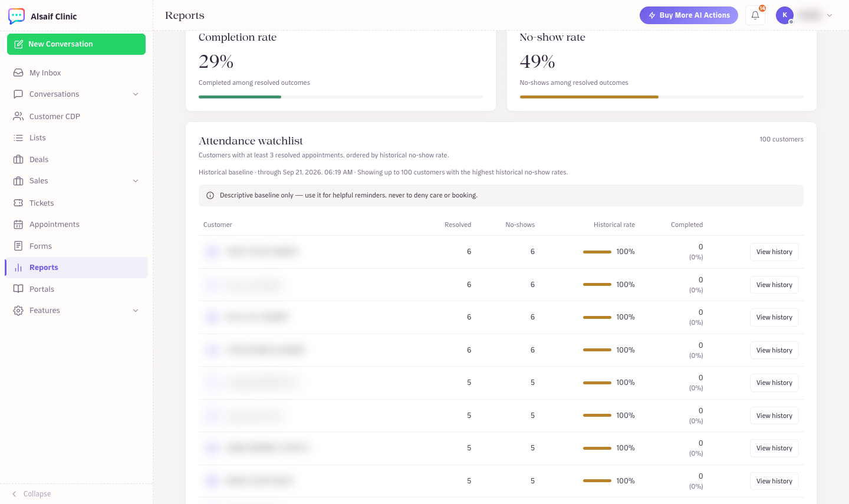This screenshot has width=849, height=504.
Task: Click the No-show rate progress bar
Action: 662,97
